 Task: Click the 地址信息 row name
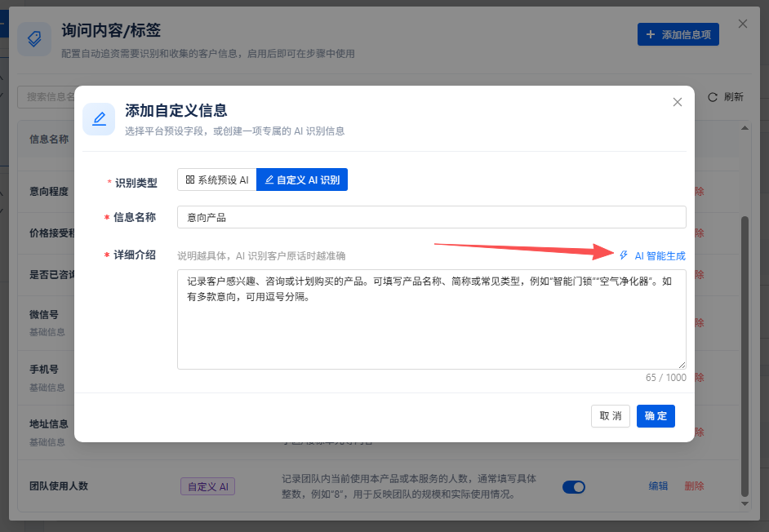[49, 424]
